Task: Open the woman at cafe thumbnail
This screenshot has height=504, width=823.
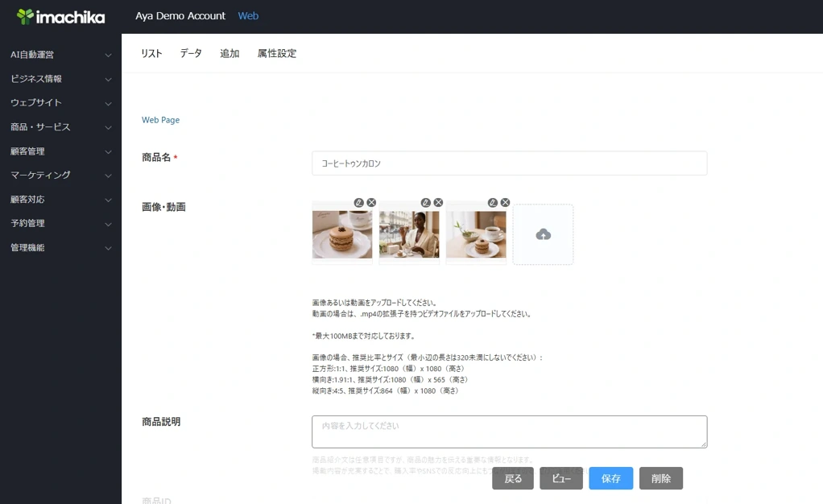Action: (409, 234)
